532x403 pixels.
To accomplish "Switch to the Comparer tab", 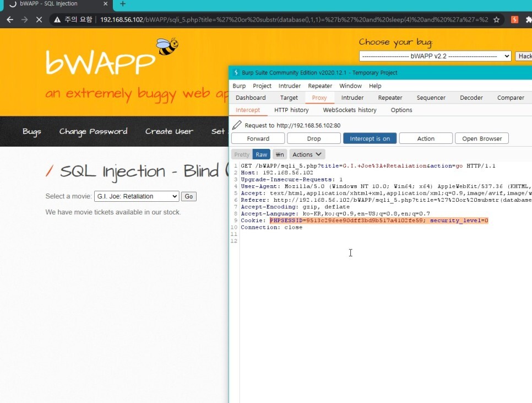I will (511, 98).
